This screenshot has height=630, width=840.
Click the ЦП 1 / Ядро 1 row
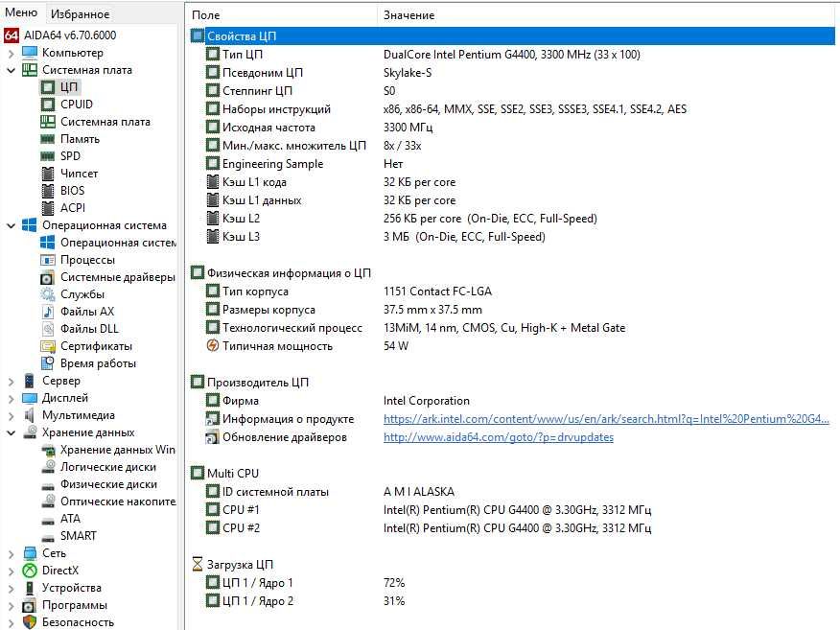512,582
